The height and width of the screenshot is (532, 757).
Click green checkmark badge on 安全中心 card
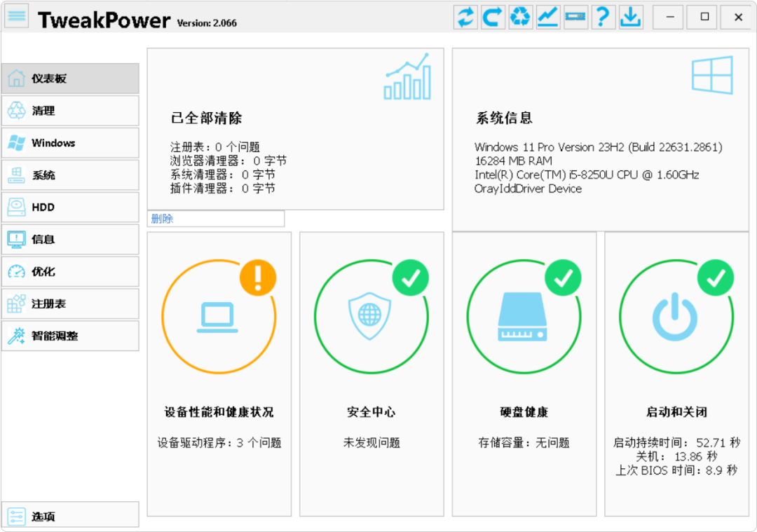pos(410,278)
